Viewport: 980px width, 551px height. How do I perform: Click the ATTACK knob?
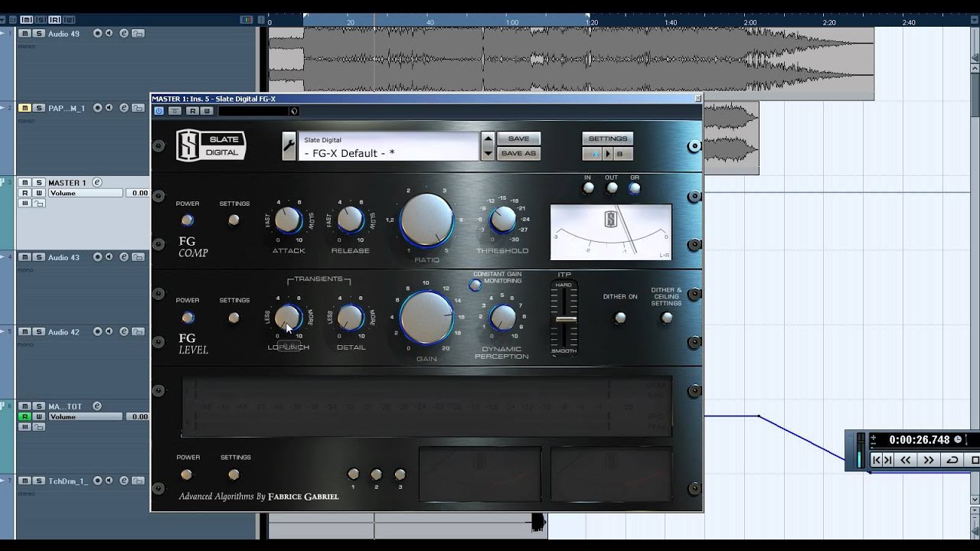(x=288, y=220)
